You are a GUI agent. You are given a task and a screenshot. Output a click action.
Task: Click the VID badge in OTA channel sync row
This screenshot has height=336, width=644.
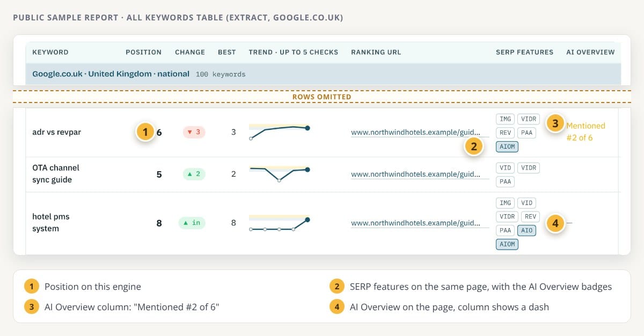[505, 167]
